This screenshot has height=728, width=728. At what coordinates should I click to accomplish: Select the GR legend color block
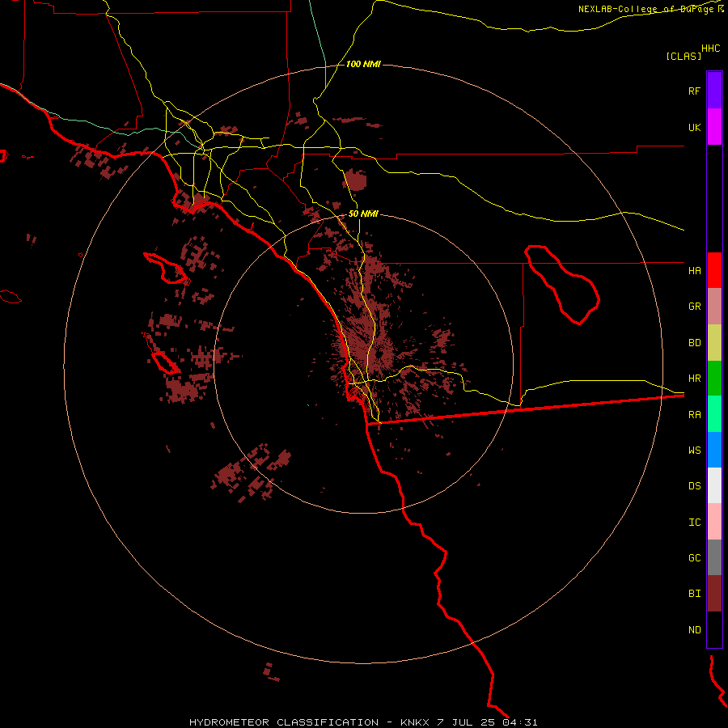click(714, 307)
